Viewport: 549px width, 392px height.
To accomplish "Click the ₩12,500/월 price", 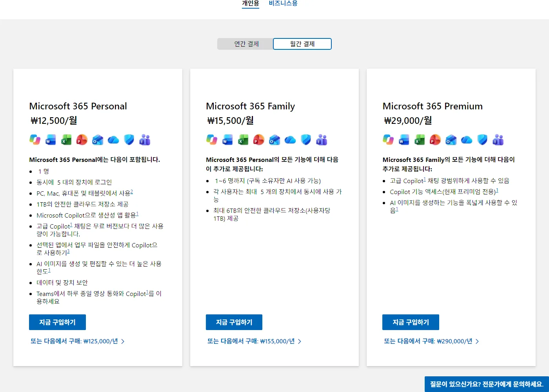I will pos(54,121).
